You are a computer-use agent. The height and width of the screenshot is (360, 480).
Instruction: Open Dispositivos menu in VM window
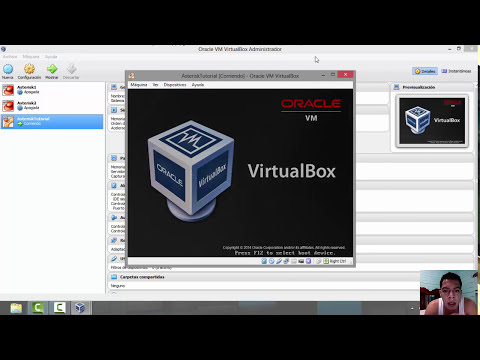point(175,85)
